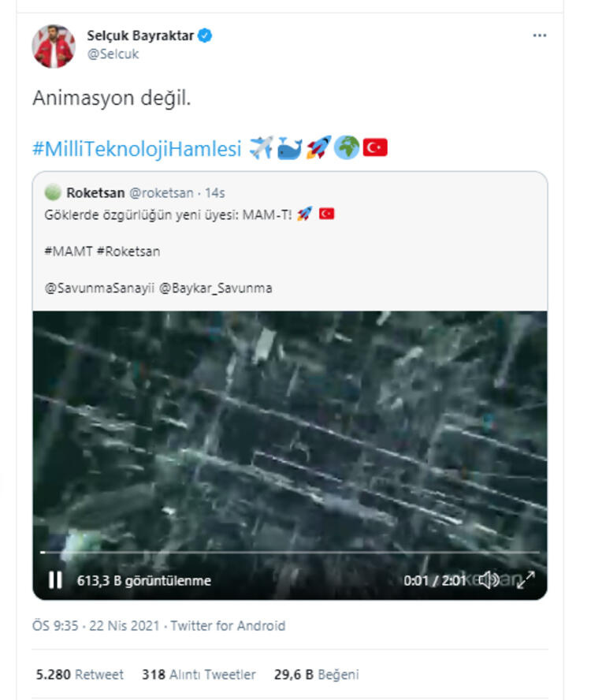Click the Roketsan avatar in quoted tweet
The width and height of the screenshot is (591, 700).
pyautogui.click(x=53, y=192)
